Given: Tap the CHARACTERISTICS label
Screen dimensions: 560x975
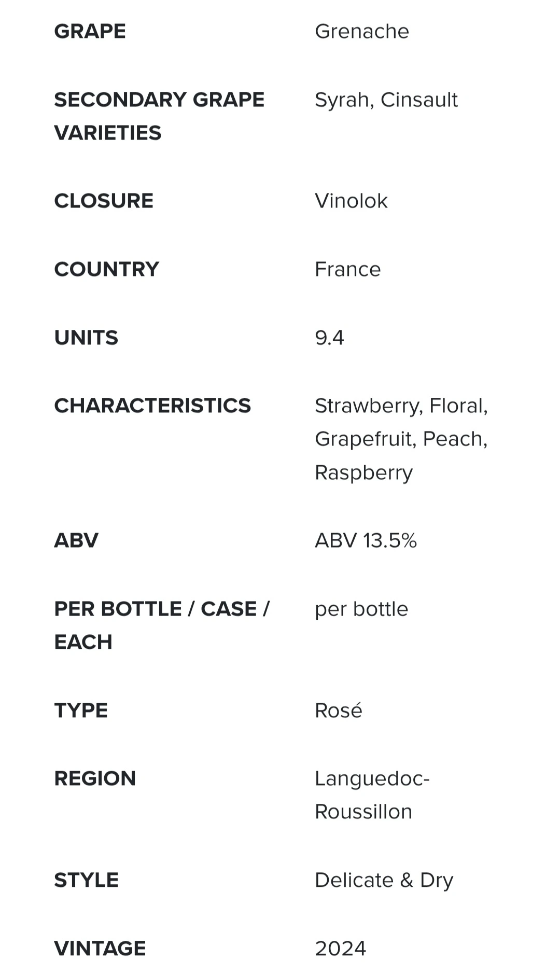Looking at the screenshot, I should [152, 406].
